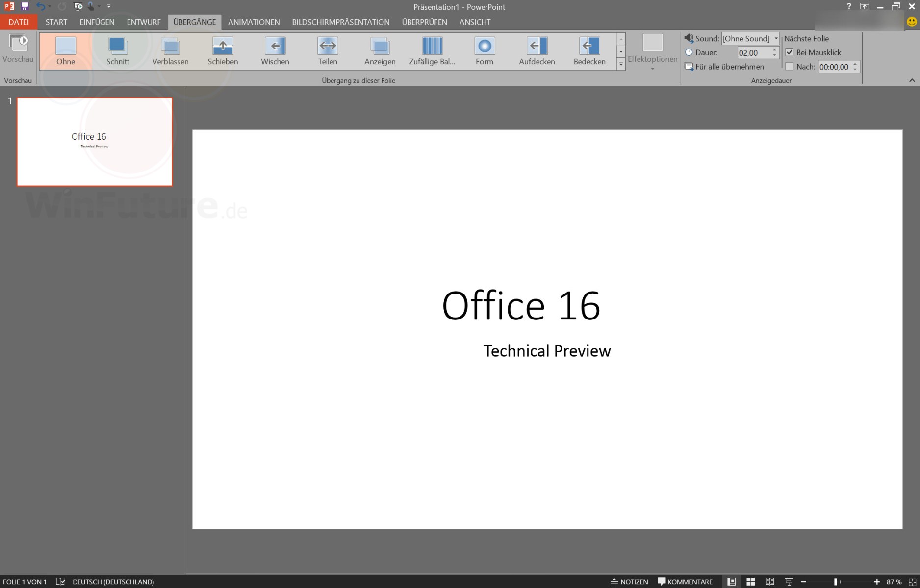Fit slide to current window icon
The image size is (920, 588).
[x=912, y=582]
